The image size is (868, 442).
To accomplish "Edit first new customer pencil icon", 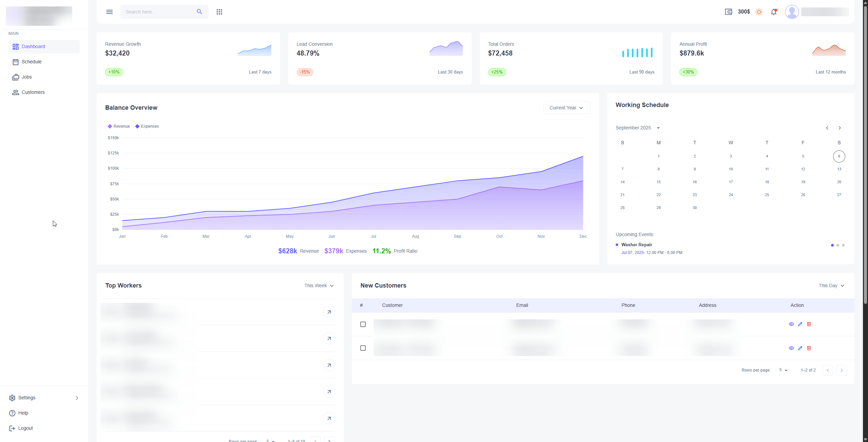I will coord(800,324).
